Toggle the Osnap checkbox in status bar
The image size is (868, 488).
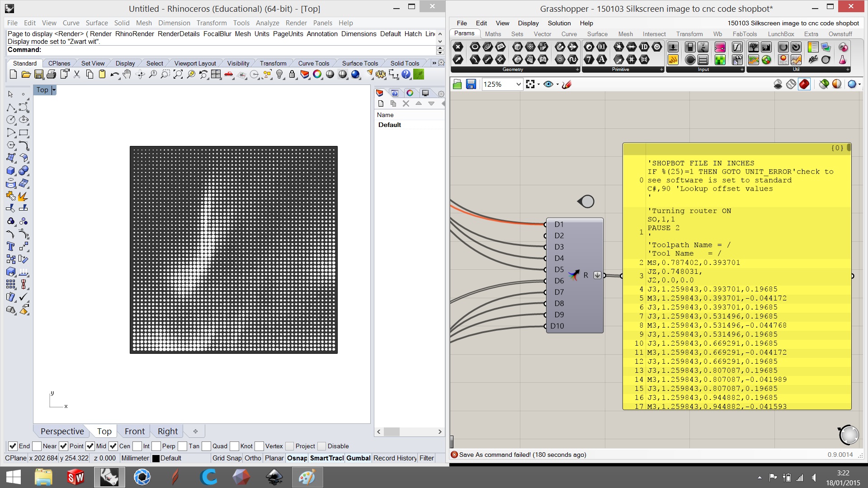[x=297, y=458]
